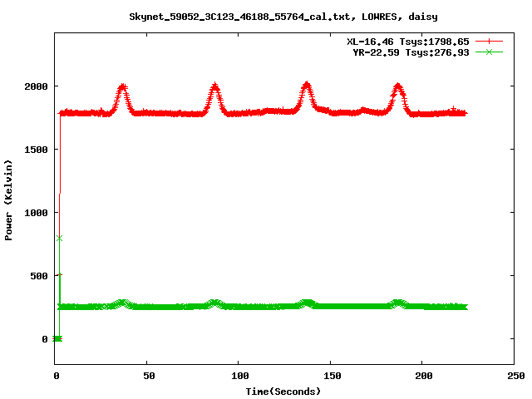Image resolution: width=532 pixels, height=399 pixels.
Task: Select legend entry XL-16.46 Tsys:1798.65
Action: click(x=408, y=42)
